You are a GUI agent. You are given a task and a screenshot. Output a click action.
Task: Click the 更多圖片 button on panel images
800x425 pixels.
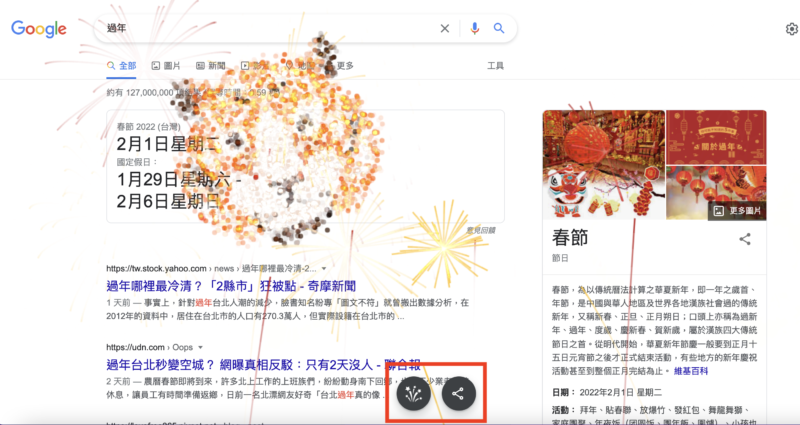tap(737, 211)
